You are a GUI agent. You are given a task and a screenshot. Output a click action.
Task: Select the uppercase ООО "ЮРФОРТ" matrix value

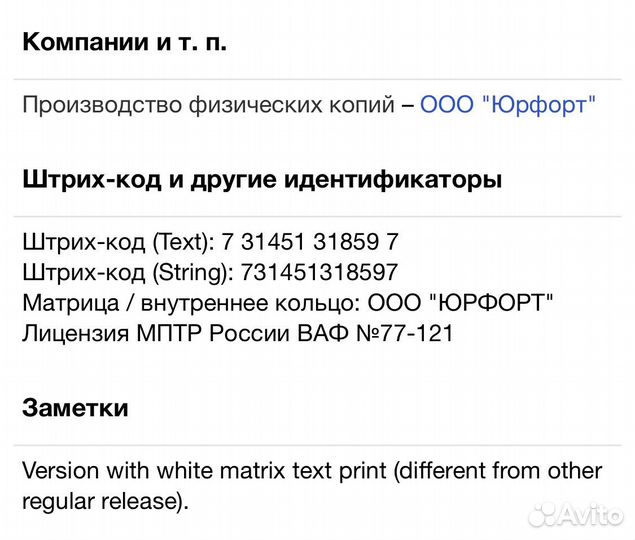(x=461, y=302)
